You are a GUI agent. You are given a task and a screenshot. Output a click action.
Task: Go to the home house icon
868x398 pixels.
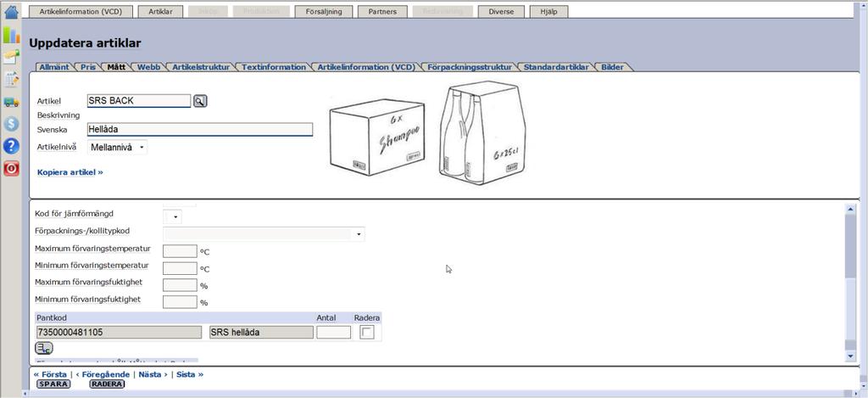tap(11, 11)
